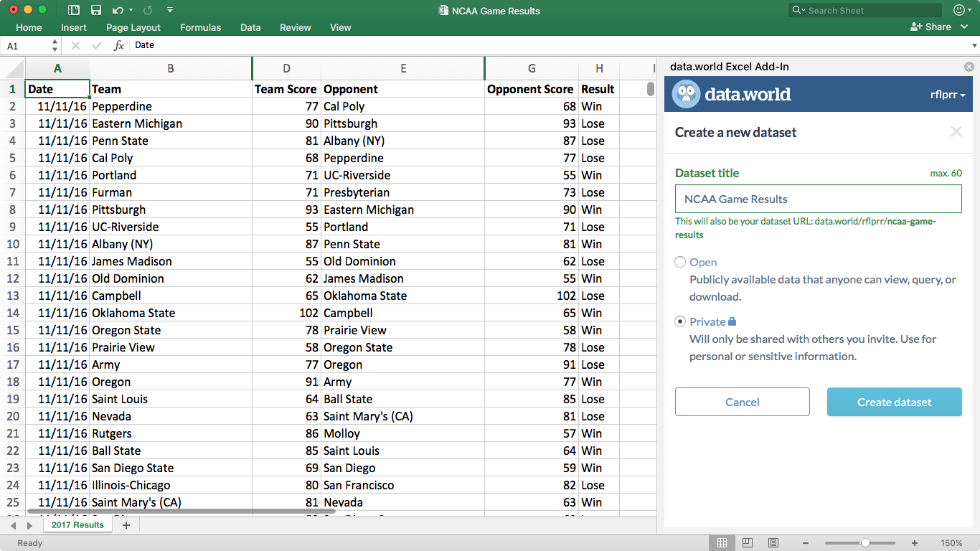Open the Data ribbon tab
Image resolution: width=980 pixels, height=551 pixels.
tap(250, 27)
